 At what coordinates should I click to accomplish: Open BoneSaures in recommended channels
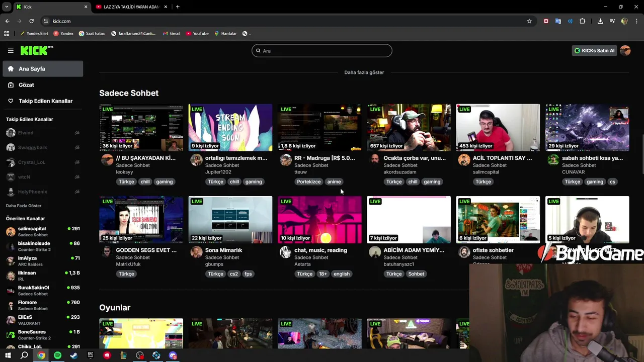(43, 335)
